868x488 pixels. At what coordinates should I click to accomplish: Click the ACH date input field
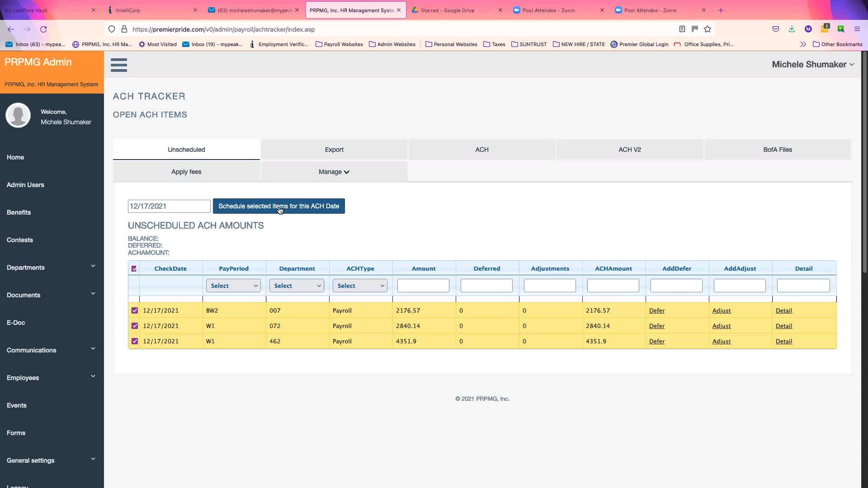(169, 206)
